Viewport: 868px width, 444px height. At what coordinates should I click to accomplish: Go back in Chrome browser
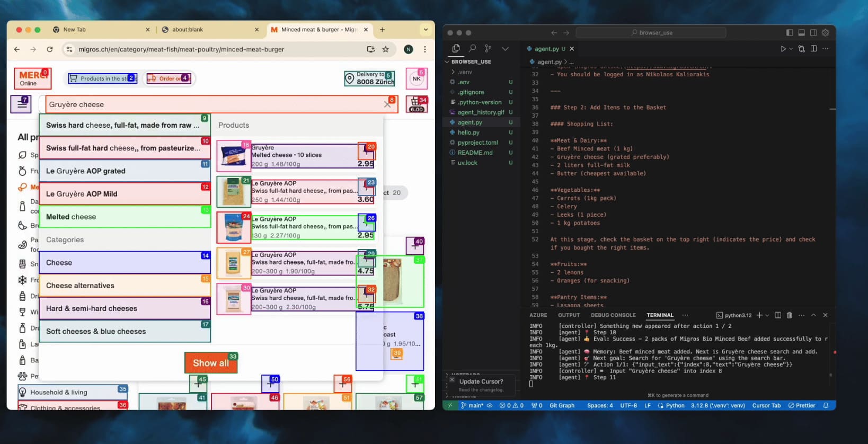point(17,49)
